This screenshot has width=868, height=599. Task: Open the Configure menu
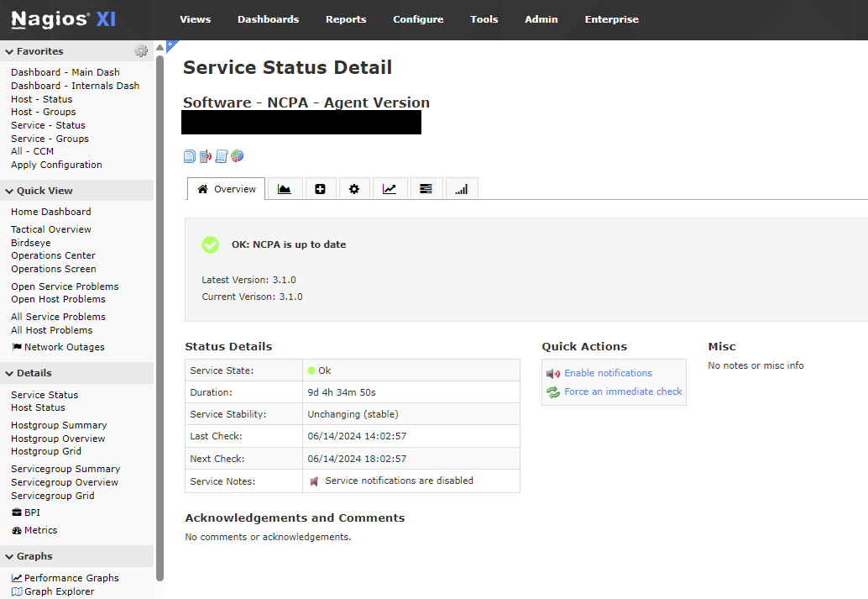click(x=419, y=19)
